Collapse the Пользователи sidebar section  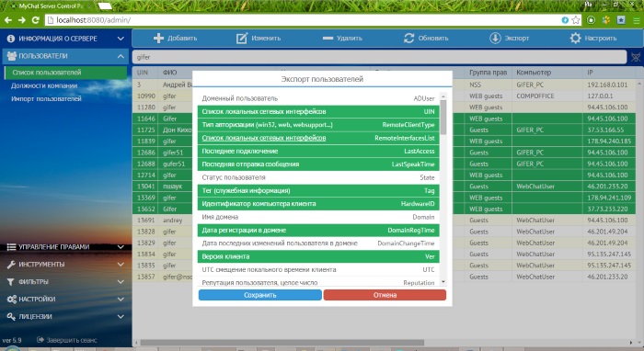pyautogui.click(x=65, y=56)
